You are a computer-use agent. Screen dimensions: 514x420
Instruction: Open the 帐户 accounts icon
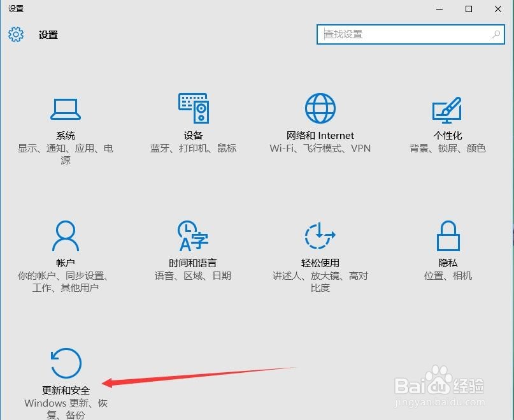tap(66, 236)
